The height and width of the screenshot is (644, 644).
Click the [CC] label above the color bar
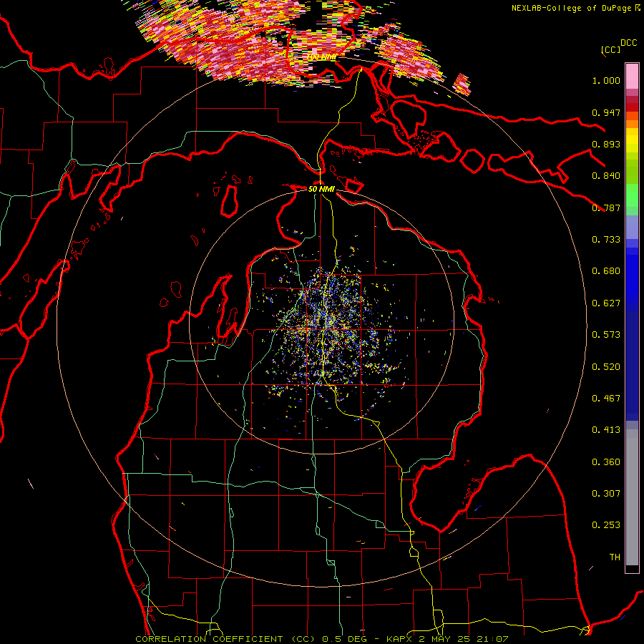point(610,49)
